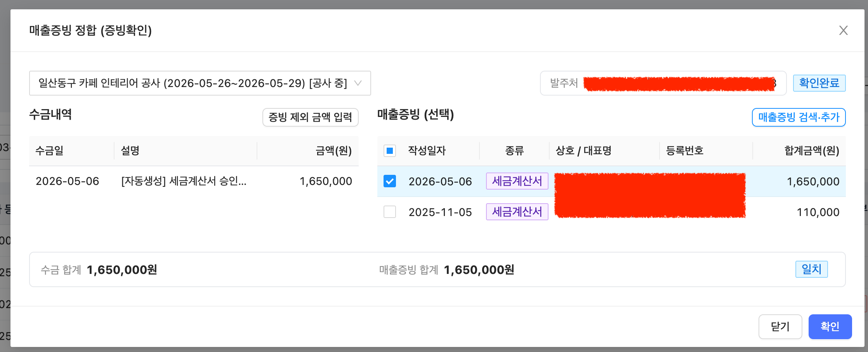This screenshot has height=352, width=868.
Task: Click the 작성일자 column header
Action: tap(427, 151)
